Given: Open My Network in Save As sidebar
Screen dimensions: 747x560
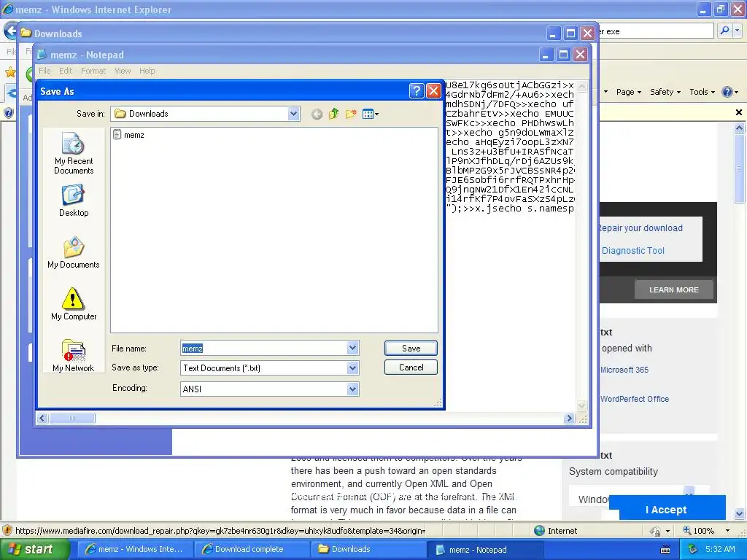Looking at the screenshot, I should (74, 356).
